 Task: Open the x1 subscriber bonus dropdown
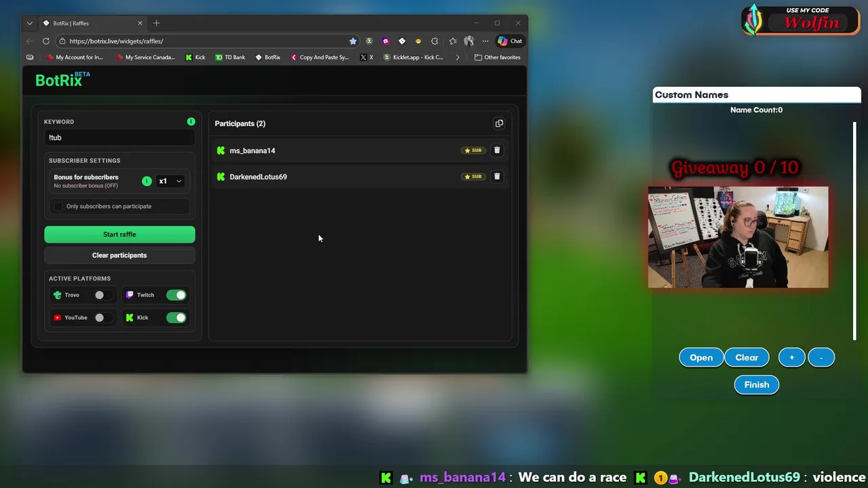coord(170,181)
